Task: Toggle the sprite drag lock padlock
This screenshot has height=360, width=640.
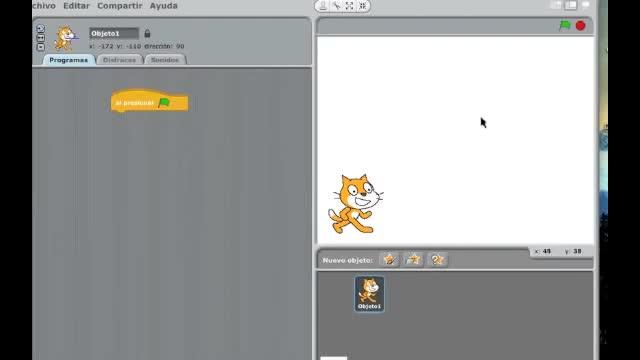Action: (x=147, y=33)
